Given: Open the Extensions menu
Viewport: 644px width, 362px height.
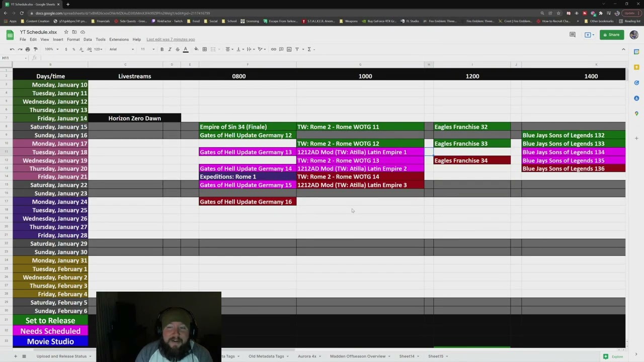Looking at the screenshot, I should (x=119, y=39).
